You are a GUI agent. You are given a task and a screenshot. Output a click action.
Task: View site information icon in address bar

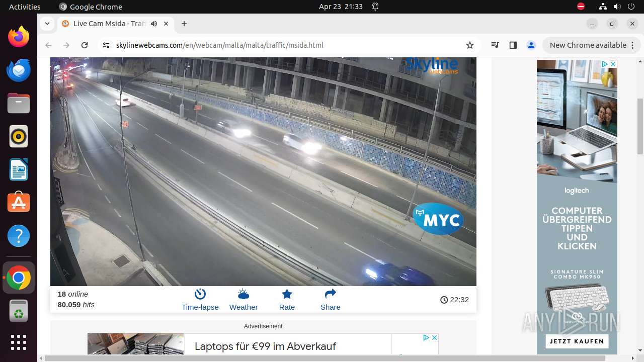[106, 45]
